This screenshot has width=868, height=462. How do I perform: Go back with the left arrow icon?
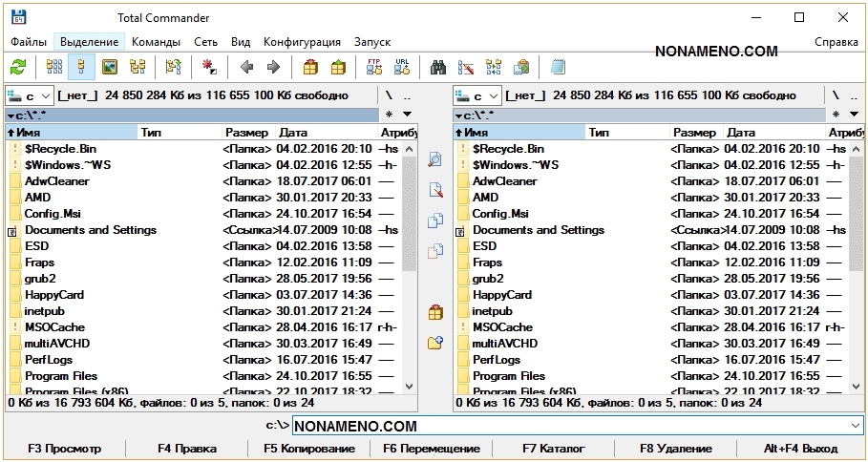247,68
